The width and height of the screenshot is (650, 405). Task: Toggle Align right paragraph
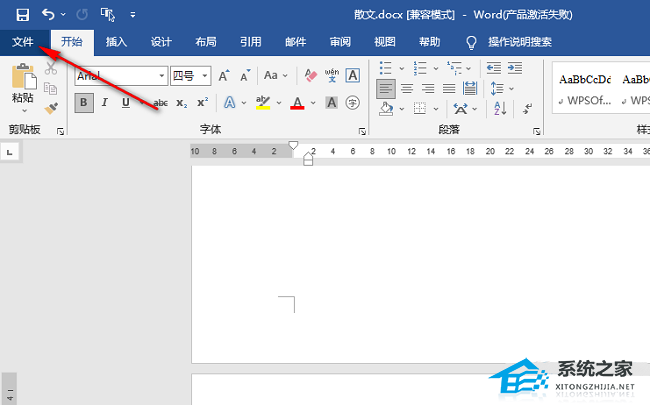(x=428, y=89)
